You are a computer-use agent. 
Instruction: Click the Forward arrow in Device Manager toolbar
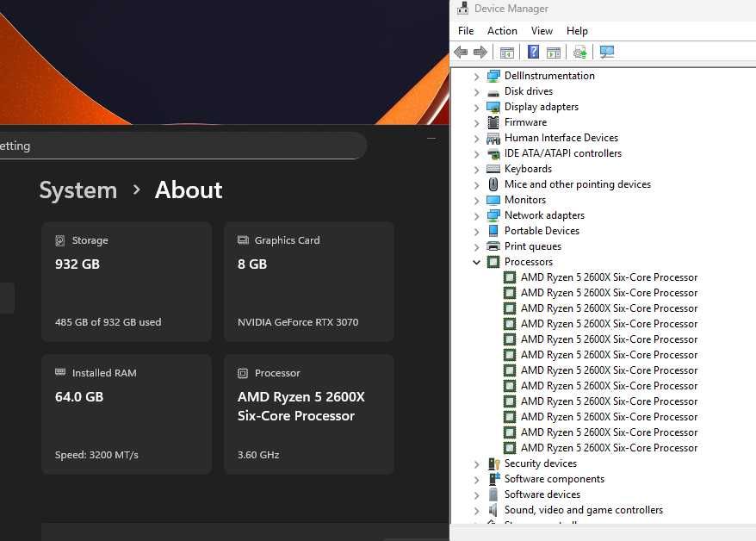[480, 52]
